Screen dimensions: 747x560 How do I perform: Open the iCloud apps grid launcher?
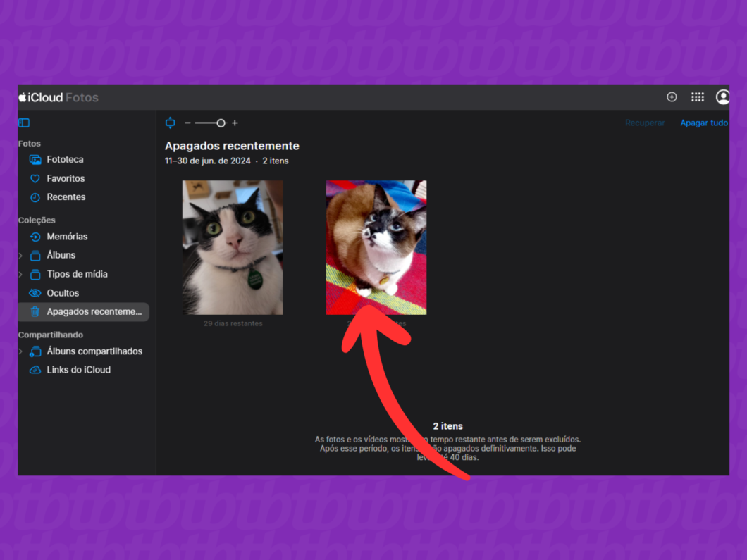click(698, 97)
